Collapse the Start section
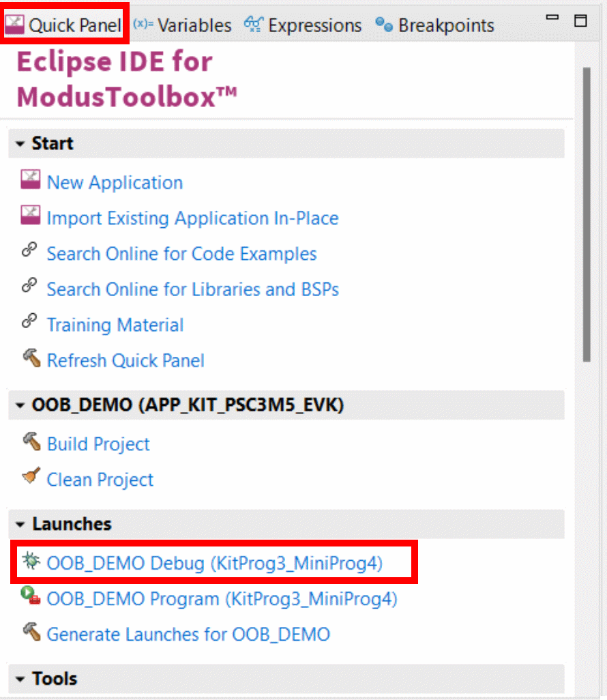Viewport: 607px width, 700px height. pyautogui.click(x=20, y=144)
